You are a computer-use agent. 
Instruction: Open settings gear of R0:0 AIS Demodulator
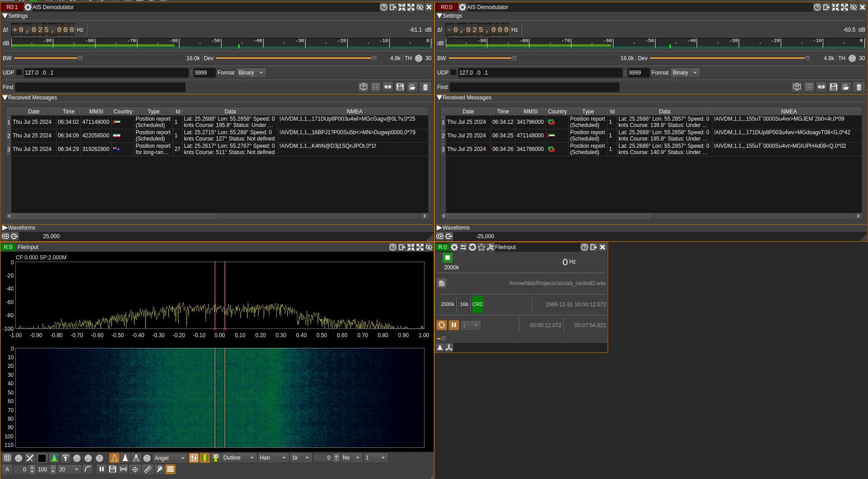coord(462,7)
